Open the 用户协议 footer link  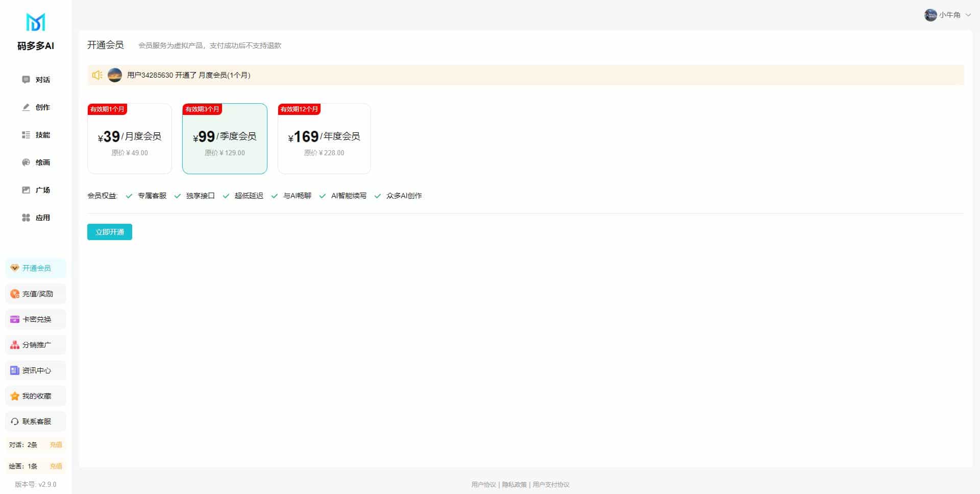point(483,484)
